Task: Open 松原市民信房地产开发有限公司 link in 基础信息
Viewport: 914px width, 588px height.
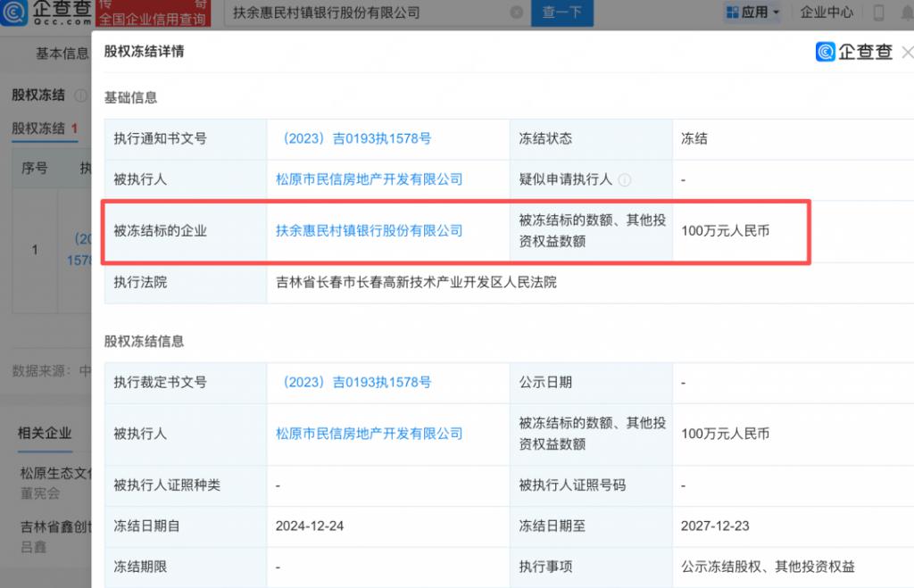Action: click(370, 179)
